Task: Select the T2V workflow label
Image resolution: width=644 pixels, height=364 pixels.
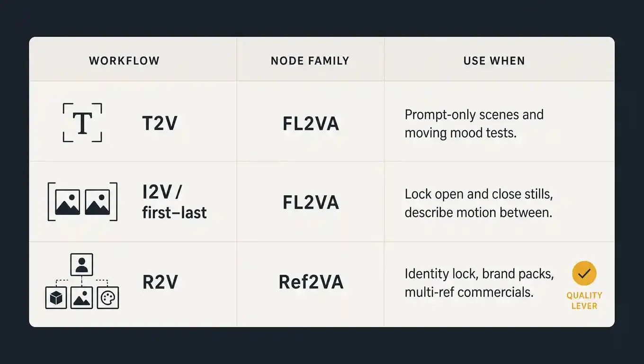Action: 160,123
